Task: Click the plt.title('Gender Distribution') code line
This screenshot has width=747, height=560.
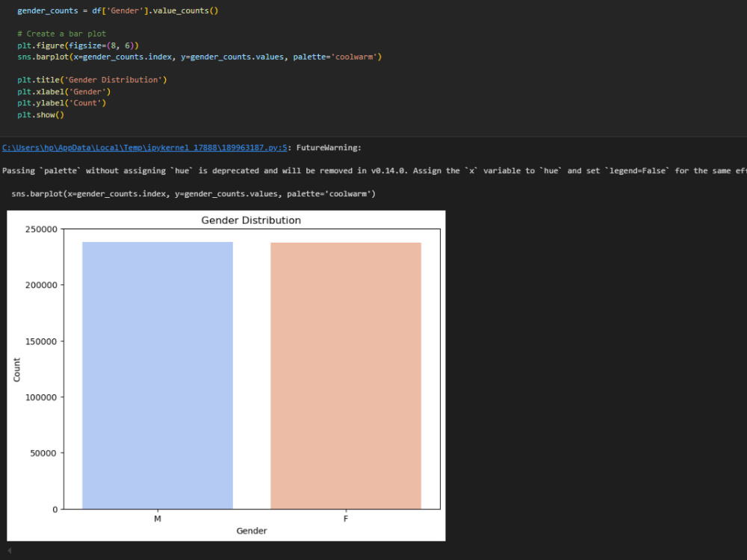Action: click(92, 80)
